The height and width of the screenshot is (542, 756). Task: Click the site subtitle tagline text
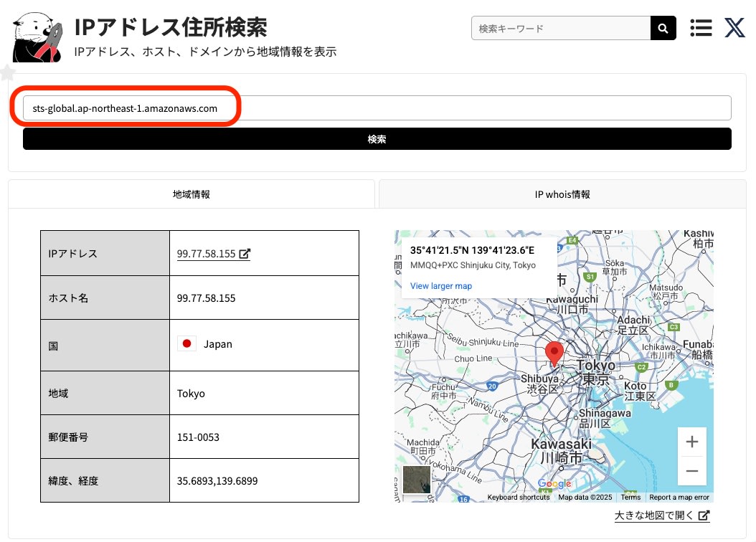click(x=205, y=52)
